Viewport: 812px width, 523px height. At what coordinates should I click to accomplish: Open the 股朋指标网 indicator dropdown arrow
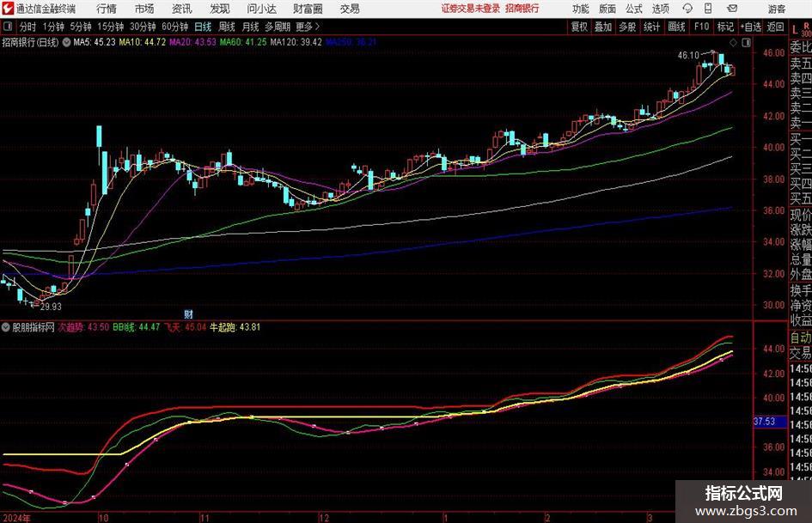(x=6, y=327)
